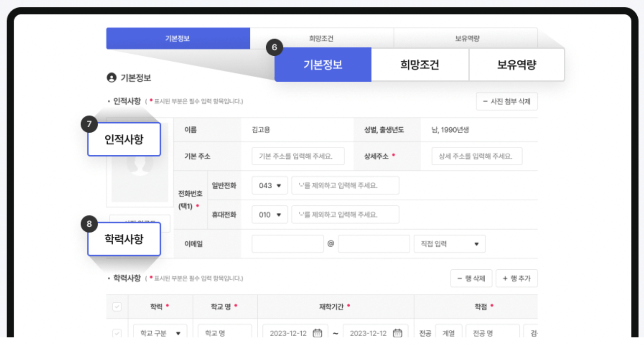Click the 사진 첨부 삭제 button

point(507,101)
